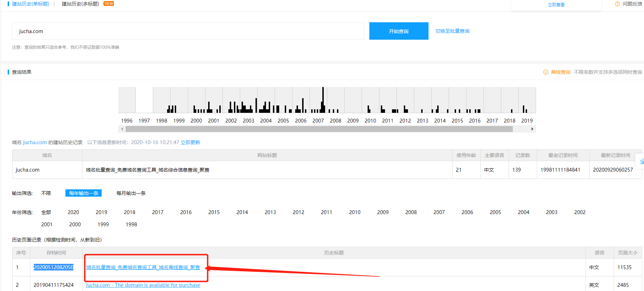Click the 切换至批量查询 link
644x291 pixels.
point(452,31)
